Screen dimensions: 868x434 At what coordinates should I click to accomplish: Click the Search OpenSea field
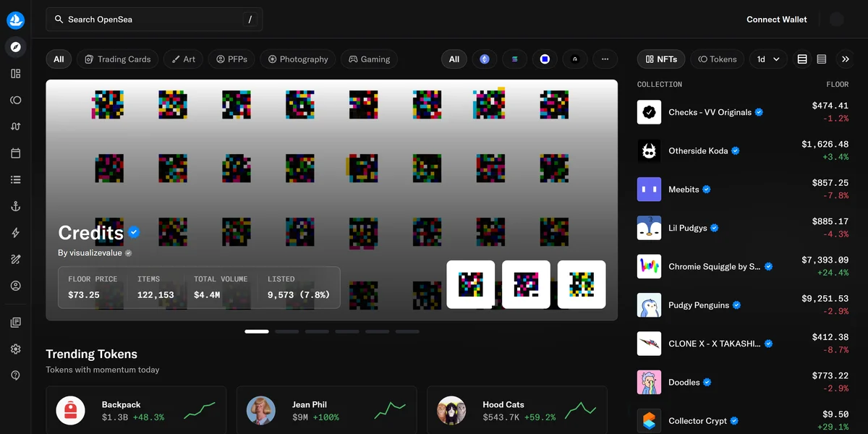(154, 20)
